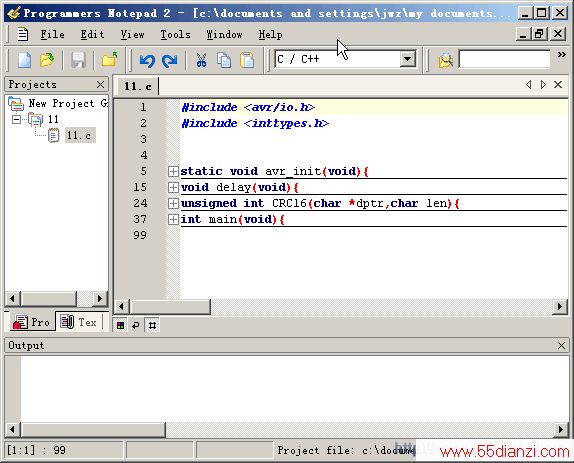Collapse project 11 tree node
This screenshot has width=574, height=463.
[16, 119]
